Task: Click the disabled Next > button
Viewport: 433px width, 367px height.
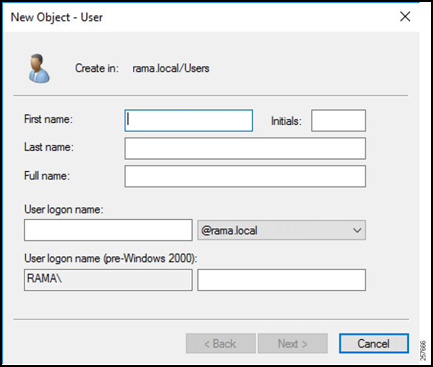Action: click(293, 343)
